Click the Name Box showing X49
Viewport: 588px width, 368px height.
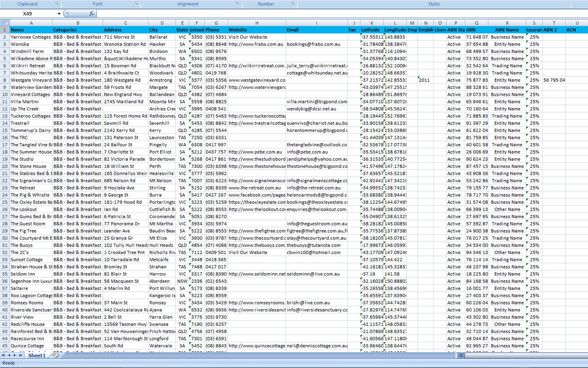tap(28, 14)
